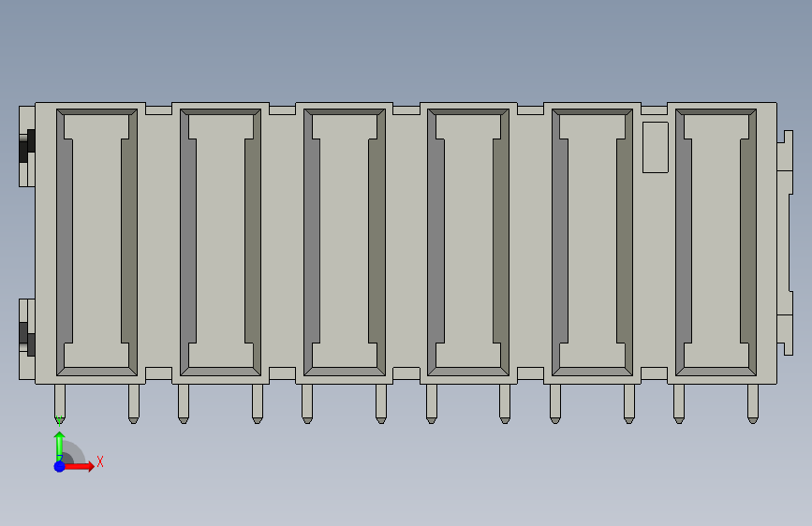Image resolution: width=812 pixels, height=526 pixels.
Task: Select the small rectangular recess on the model
Action: point(655,148)
